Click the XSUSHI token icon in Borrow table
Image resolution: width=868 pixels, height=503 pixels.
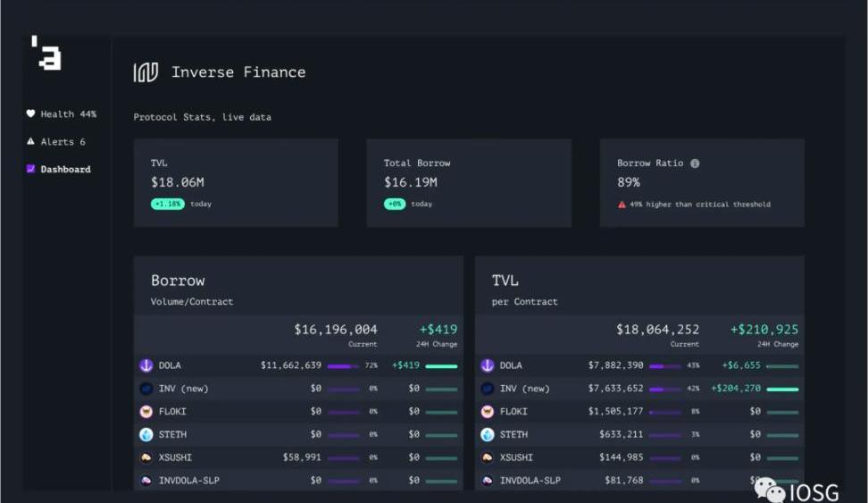pos(146,457)
